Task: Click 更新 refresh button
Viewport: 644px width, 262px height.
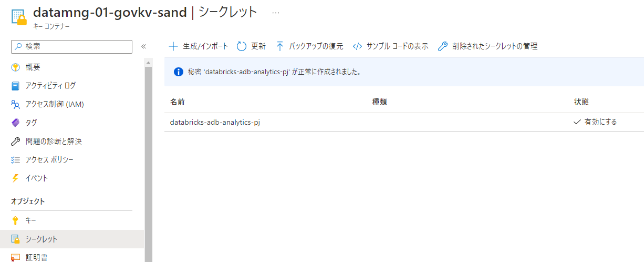Action: (x=252, y=46)
